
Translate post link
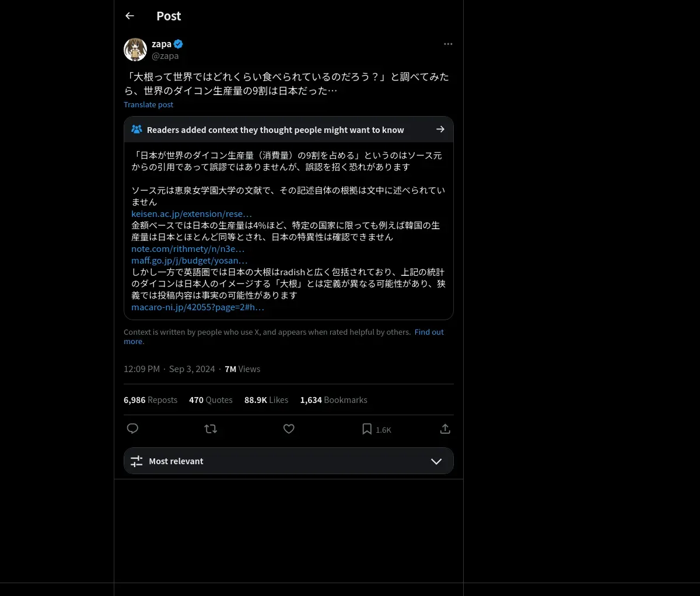(x=148, y=104)
